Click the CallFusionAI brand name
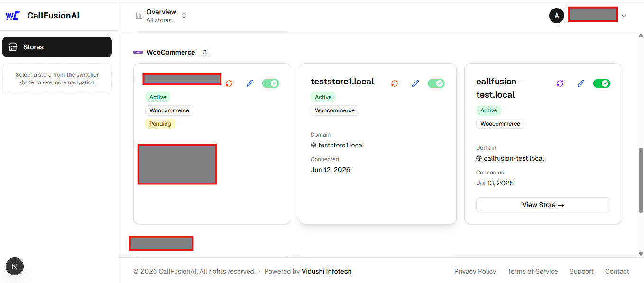The image size is (644, 283). (x=53, y=16)
